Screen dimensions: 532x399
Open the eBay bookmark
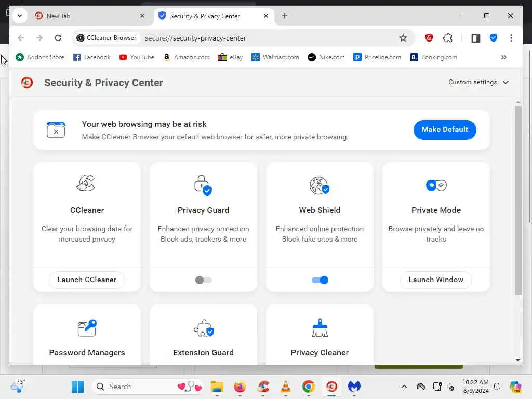point(230,57)
